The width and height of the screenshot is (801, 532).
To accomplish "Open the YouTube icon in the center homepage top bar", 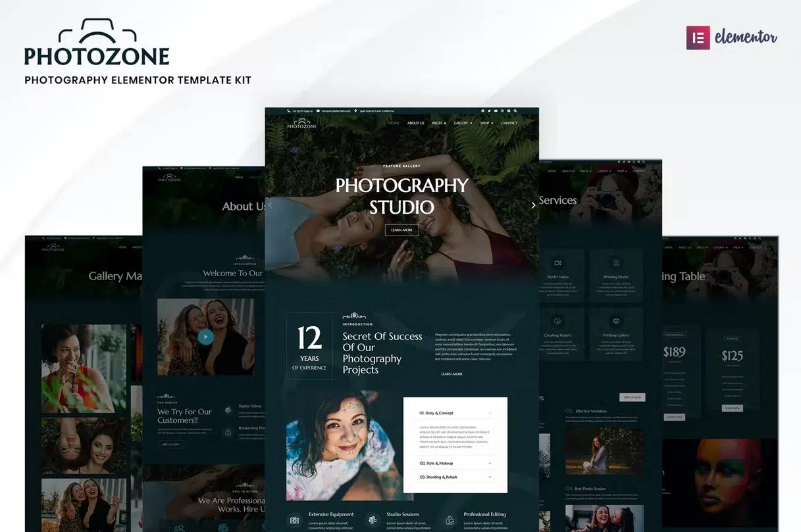I will click(x=496, y=111).
